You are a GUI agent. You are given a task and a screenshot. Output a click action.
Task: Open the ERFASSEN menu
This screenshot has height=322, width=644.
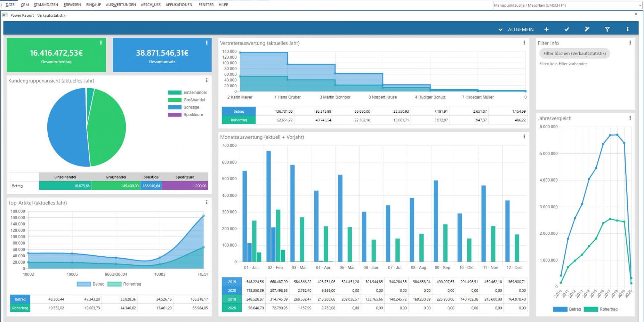[x=72, y=5]
